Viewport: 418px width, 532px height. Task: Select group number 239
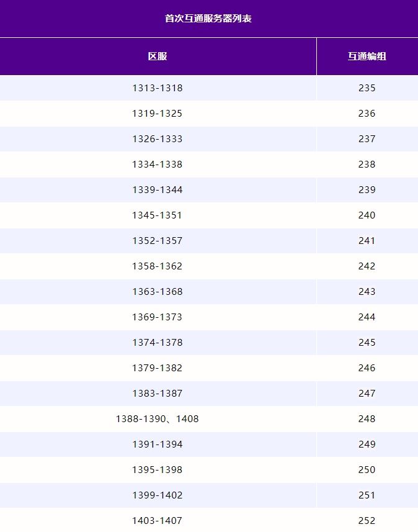(367, 190)
